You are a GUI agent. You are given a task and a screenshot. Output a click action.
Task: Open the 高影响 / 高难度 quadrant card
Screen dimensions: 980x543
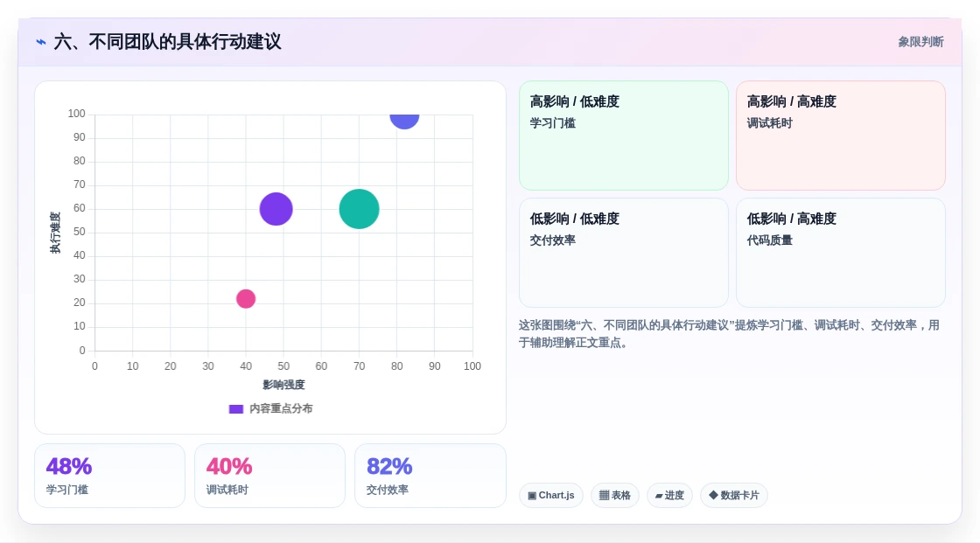[x=841, y=136]
